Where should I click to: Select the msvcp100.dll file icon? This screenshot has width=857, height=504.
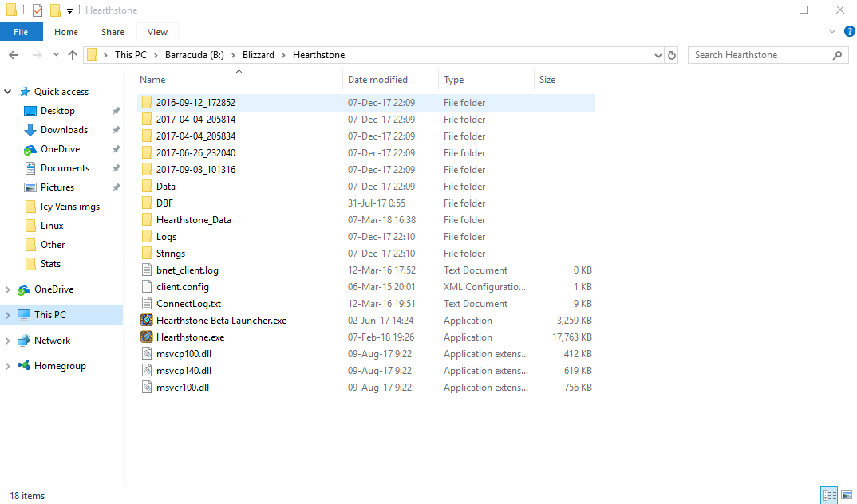click(147, 354)
